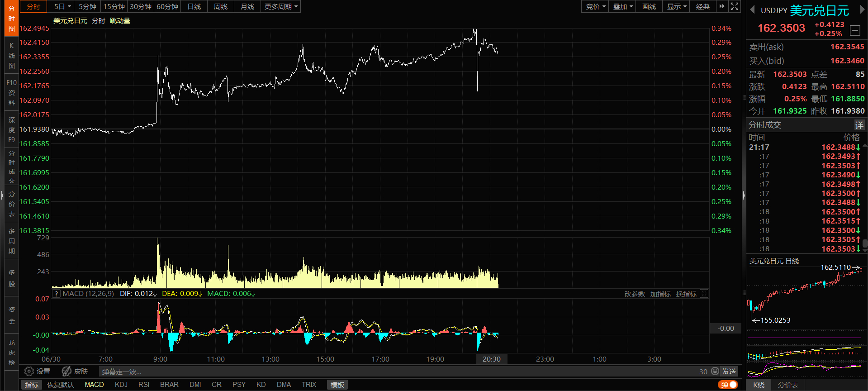
Task: Click 画线 drawing tool button
Action: [649, 6]
